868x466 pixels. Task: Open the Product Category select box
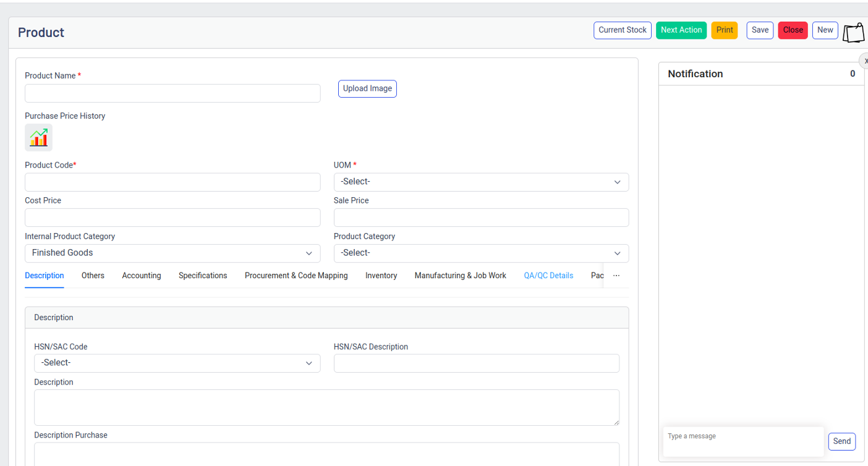pyautogui.click(x=481, y=253)
